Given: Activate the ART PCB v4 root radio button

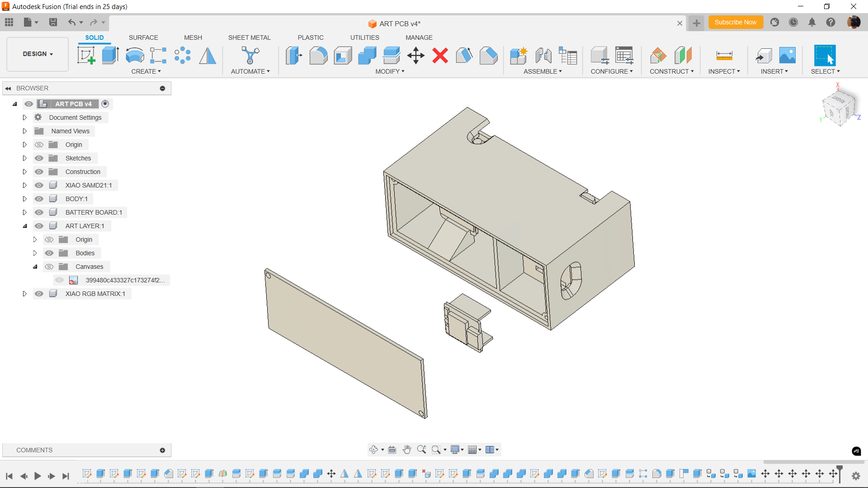Looking at the screenshot, I should [x=105, y=104].
